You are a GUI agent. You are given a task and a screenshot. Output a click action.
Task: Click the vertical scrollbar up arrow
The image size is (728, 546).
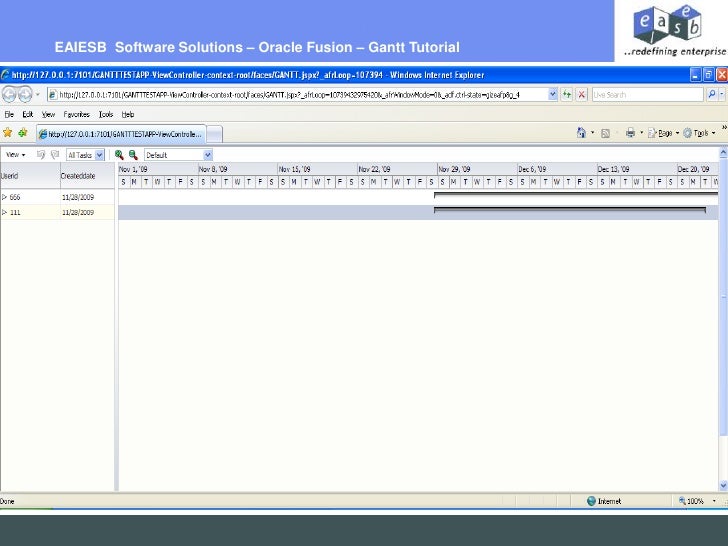[723, 152]
